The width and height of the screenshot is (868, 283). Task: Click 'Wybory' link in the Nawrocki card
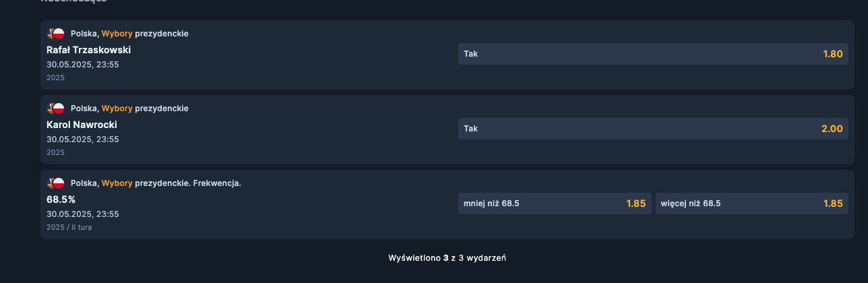(x=117, y=108)
